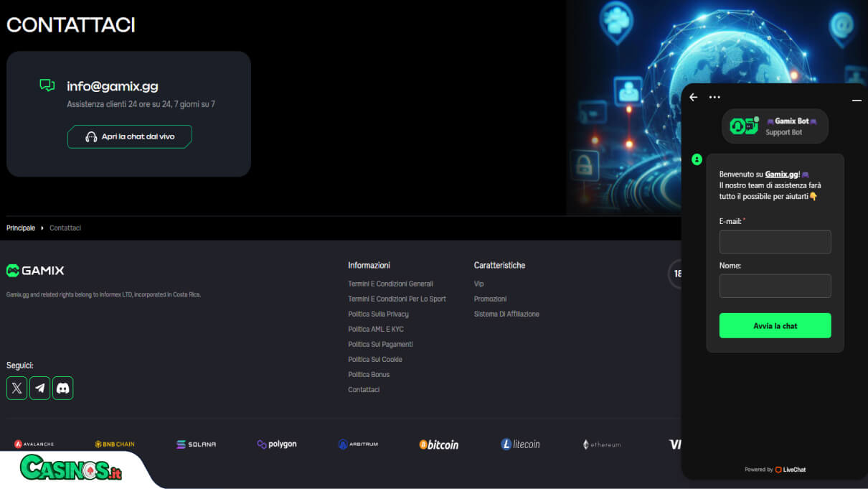Follow the Gamix.gg link in chat
Image resolution: width=868 pixels, height=489 pixels.
pyautogui.click(x=781, y=174)
